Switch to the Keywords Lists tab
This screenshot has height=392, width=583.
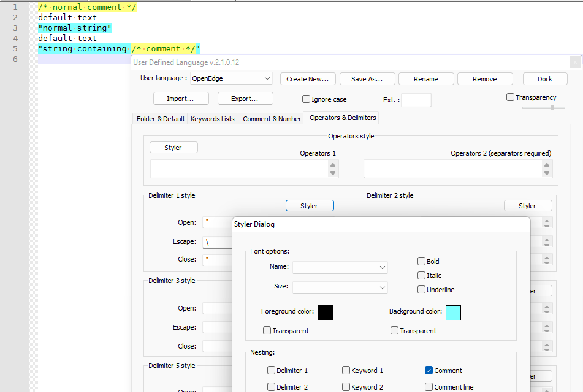pos(212,119)
